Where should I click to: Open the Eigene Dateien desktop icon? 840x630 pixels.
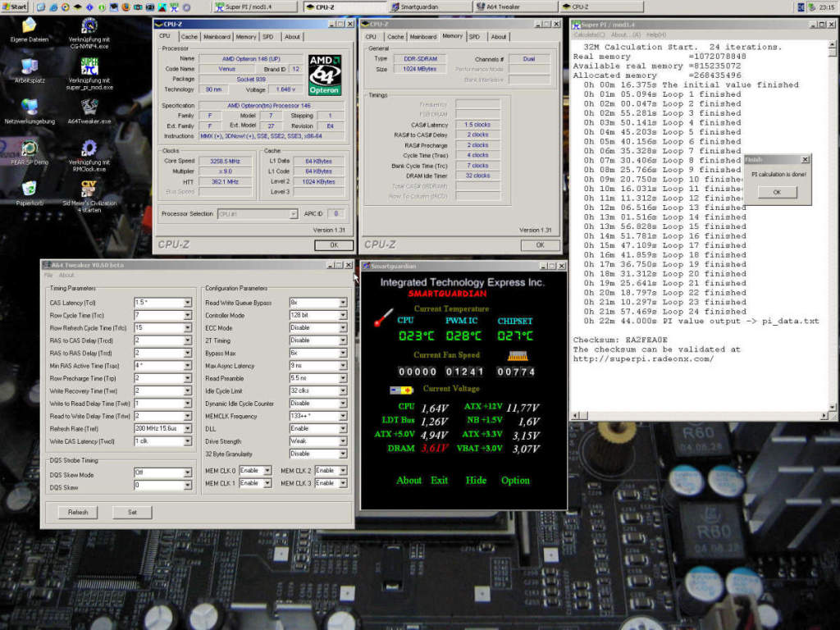click(x=29, y=30)
